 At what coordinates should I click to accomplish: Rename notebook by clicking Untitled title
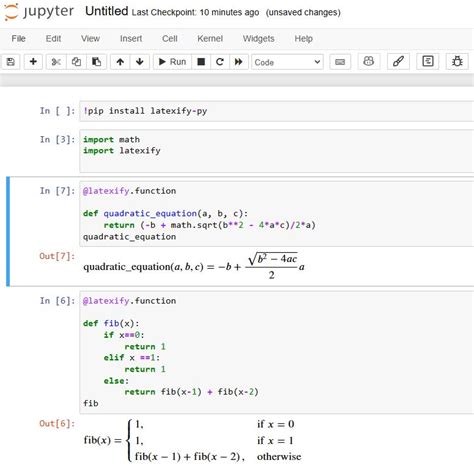[106, 11]
